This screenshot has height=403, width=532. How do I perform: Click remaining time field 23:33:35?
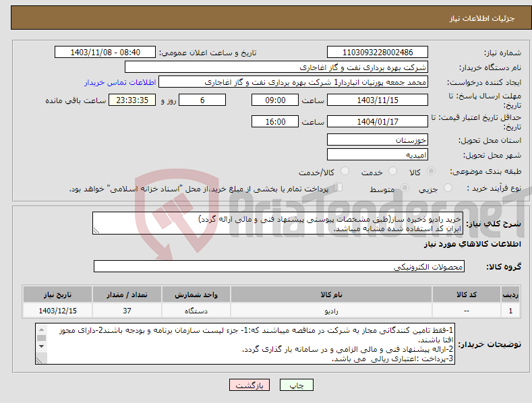132,100
